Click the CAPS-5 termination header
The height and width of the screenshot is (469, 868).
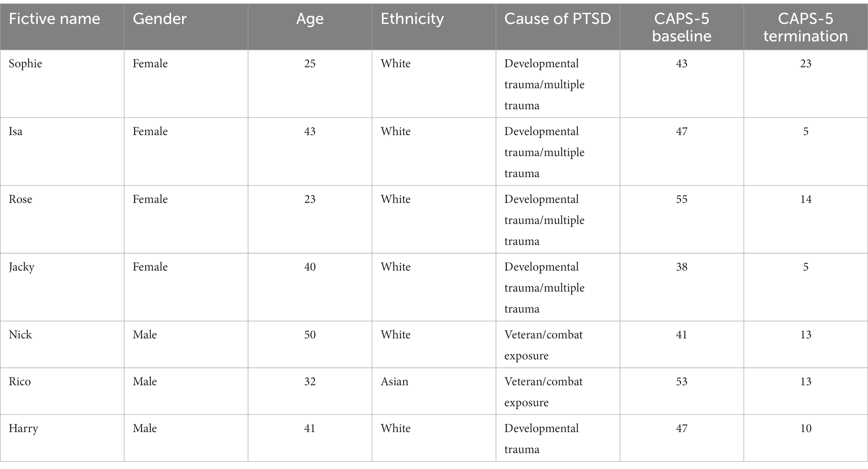[x=805, y=27]
